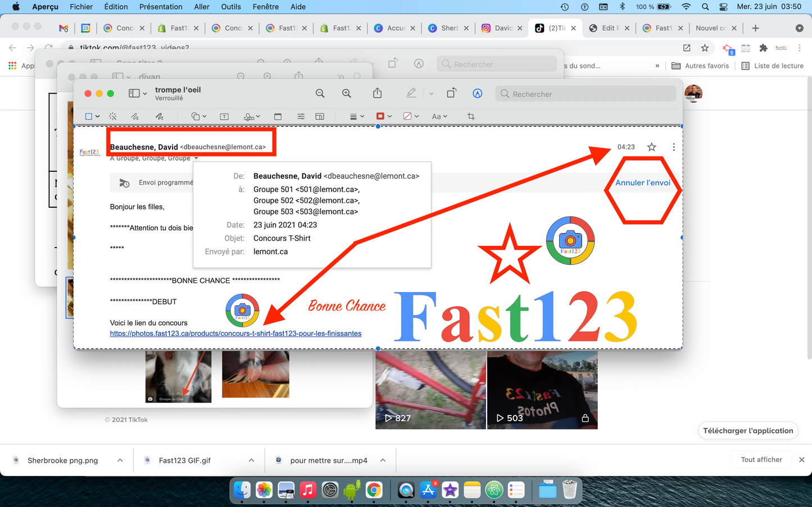The height and width of the screenshot is (507, 812).
Task: Rotate the trompe l'oeil image
Action: [x=451, y=94]
